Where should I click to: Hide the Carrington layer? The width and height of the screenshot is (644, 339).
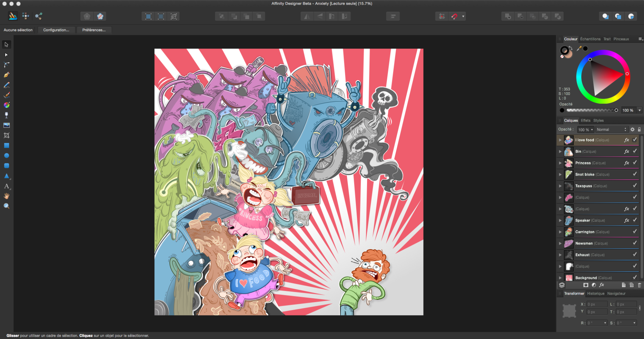coord(635,231)
